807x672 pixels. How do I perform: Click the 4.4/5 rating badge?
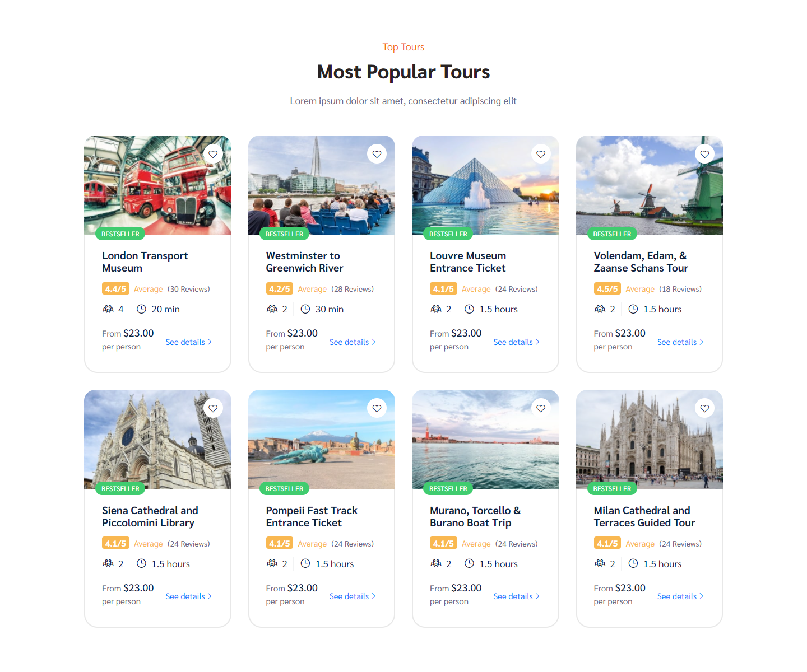click(x=115, y=289)
